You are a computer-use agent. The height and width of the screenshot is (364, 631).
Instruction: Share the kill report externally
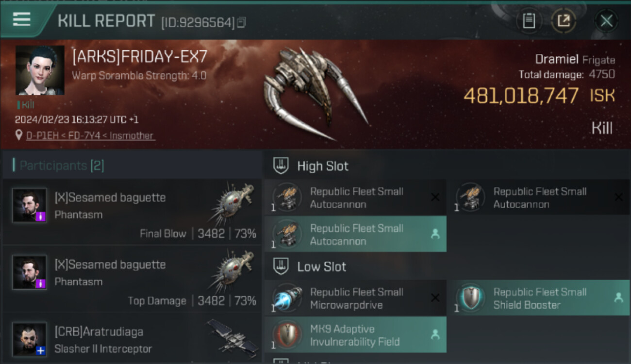(564, 21)
